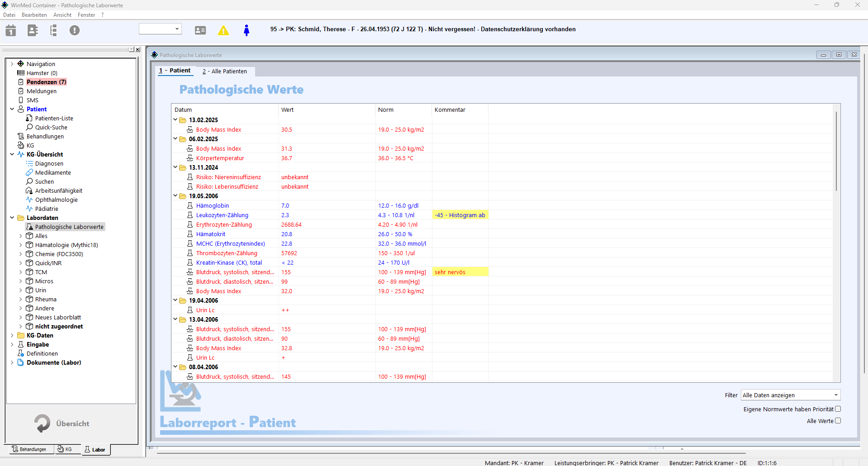Expand Hämatologie (Mythic18) node

tap(21, 245)
